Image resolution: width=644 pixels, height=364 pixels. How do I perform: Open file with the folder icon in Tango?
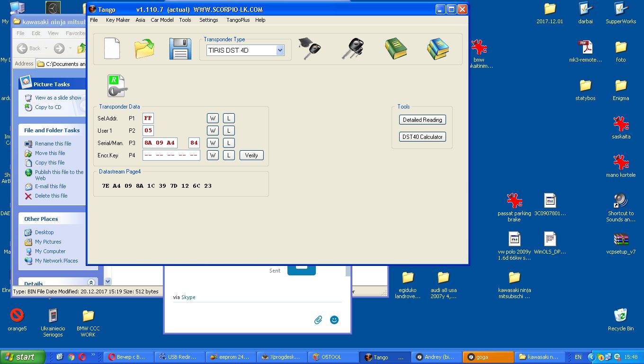tap(144, 49)
